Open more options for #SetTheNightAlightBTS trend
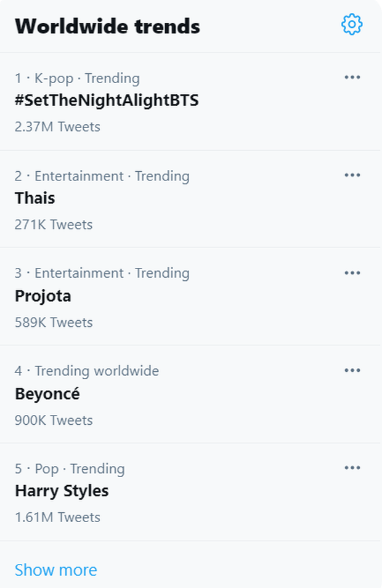 (x=352, y=77)
